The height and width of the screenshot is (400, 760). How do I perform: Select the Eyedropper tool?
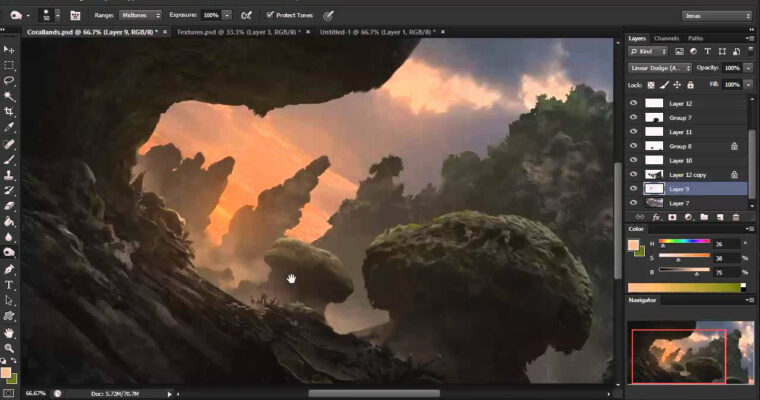(x=9, y=128)
